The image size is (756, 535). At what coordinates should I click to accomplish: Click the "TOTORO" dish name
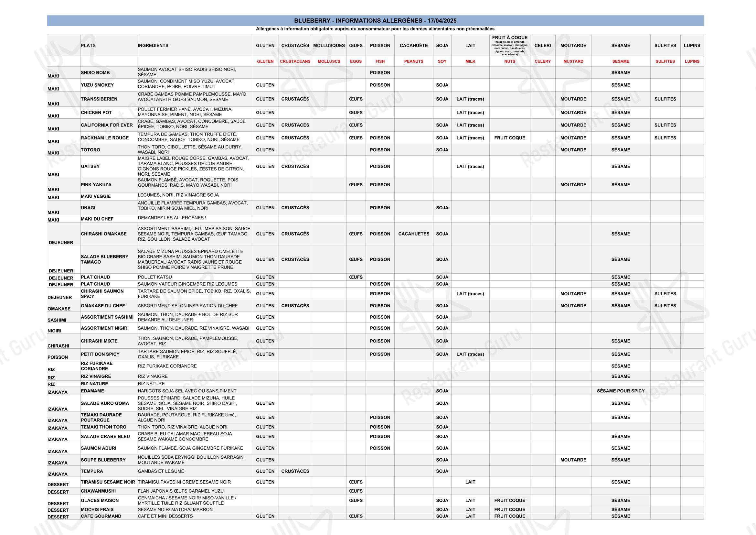pyautogui.click(x=91, y=150)
